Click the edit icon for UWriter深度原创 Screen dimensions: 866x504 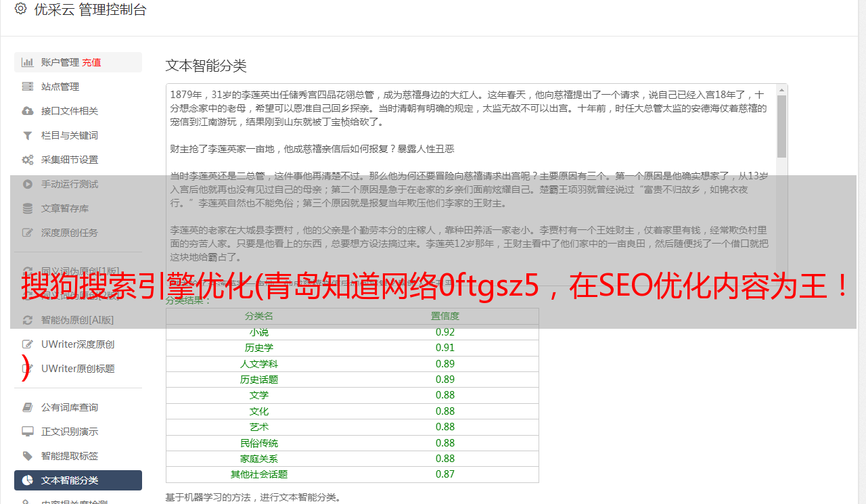28,344
